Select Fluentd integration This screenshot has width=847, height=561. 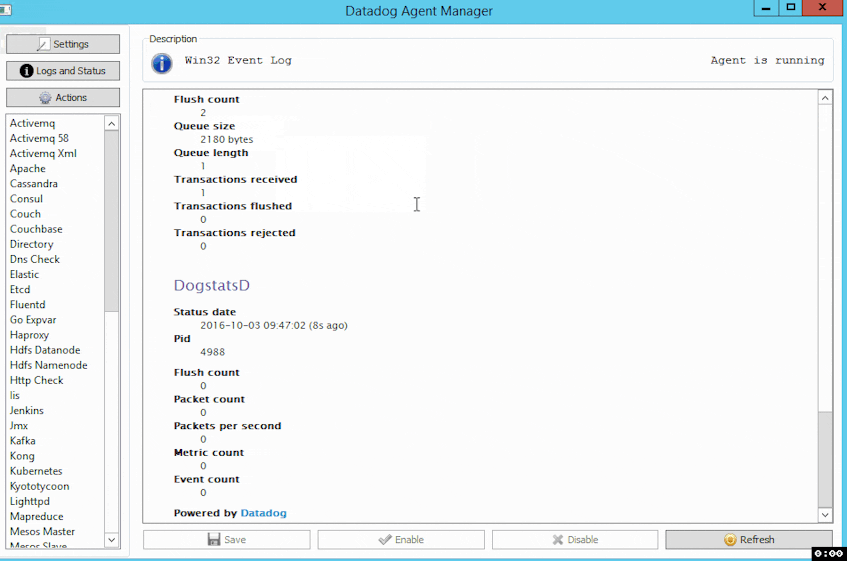(x=28, y=305)
